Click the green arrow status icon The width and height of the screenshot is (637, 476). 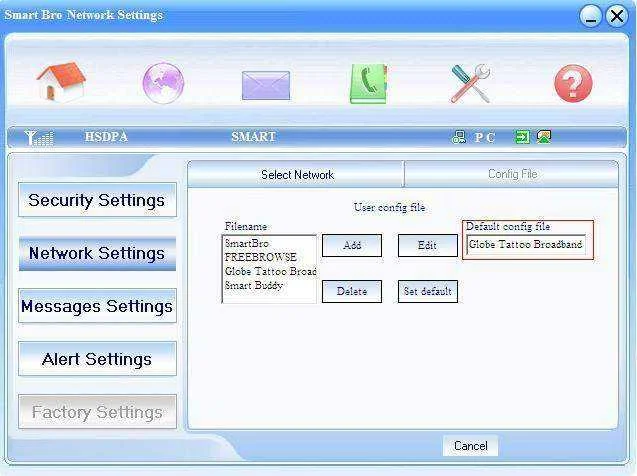click(x=522, y=137)
